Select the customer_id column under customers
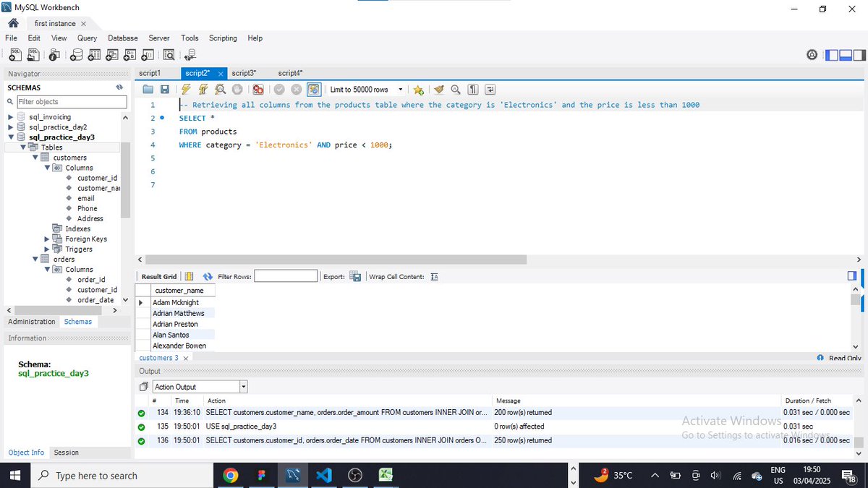This screenshot has height=488, width=868. (x=97, y=178)
